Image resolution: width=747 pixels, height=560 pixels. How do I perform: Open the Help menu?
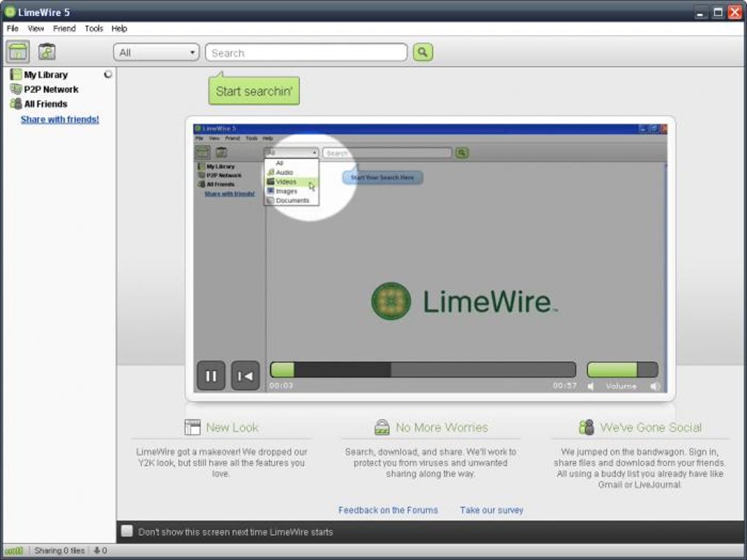click(119, 29)
